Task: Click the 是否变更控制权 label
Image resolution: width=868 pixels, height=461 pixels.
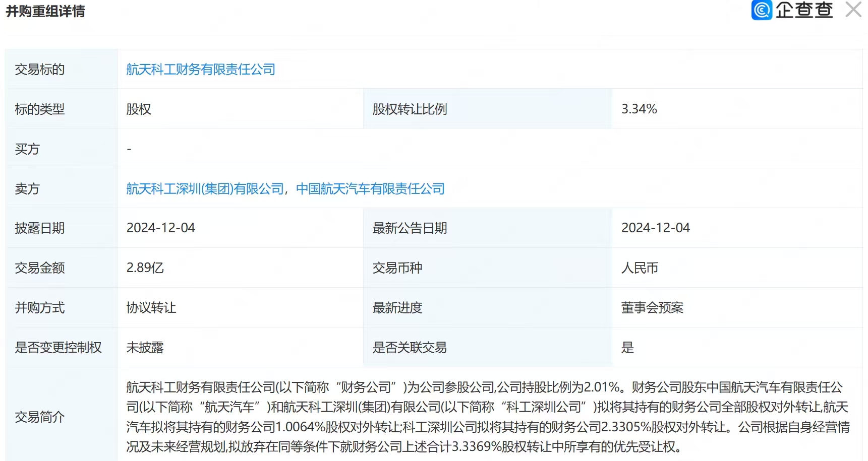Action: (59, 348)
